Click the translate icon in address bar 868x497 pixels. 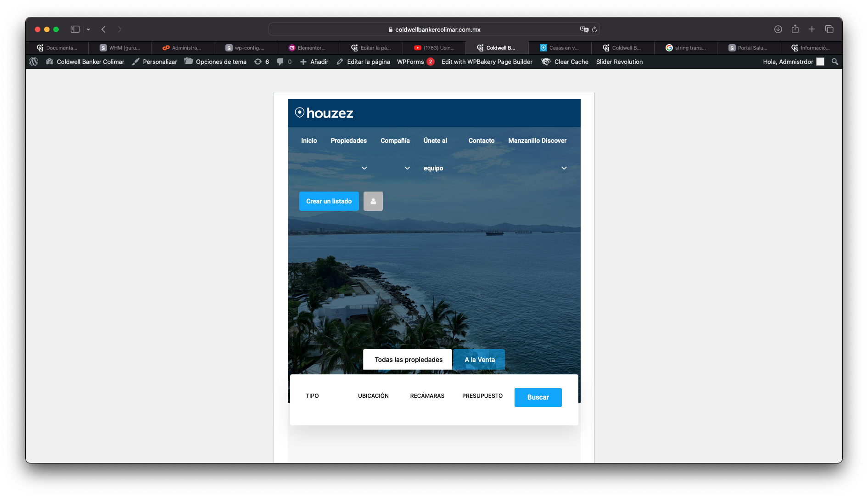(584, 29)
